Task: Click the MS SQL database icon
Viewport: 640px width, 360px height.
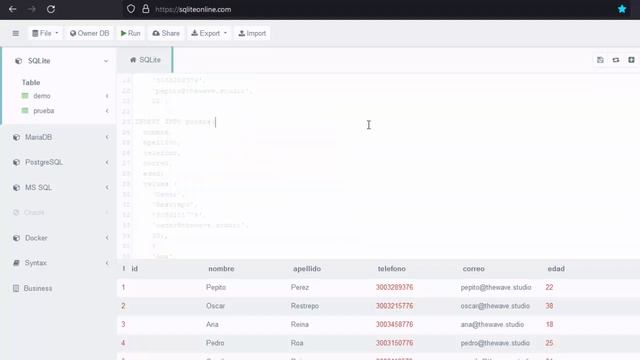Action: point(16,188)
